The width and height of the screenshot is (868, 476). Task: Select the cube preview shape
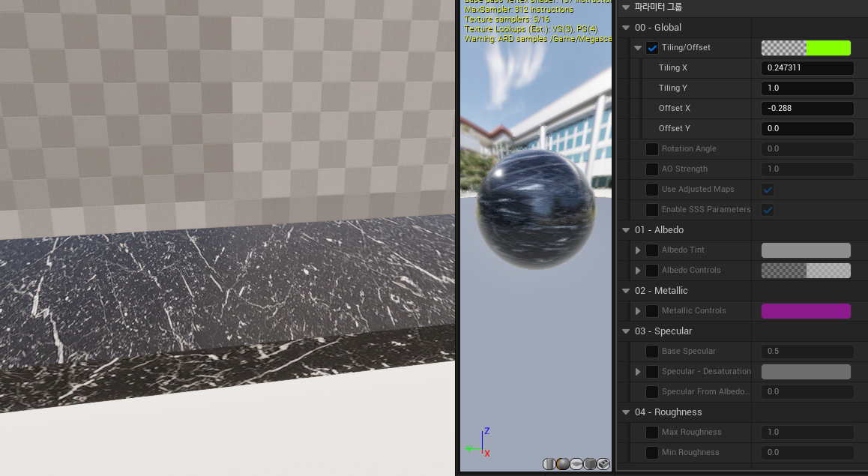(x=590, y=464)
